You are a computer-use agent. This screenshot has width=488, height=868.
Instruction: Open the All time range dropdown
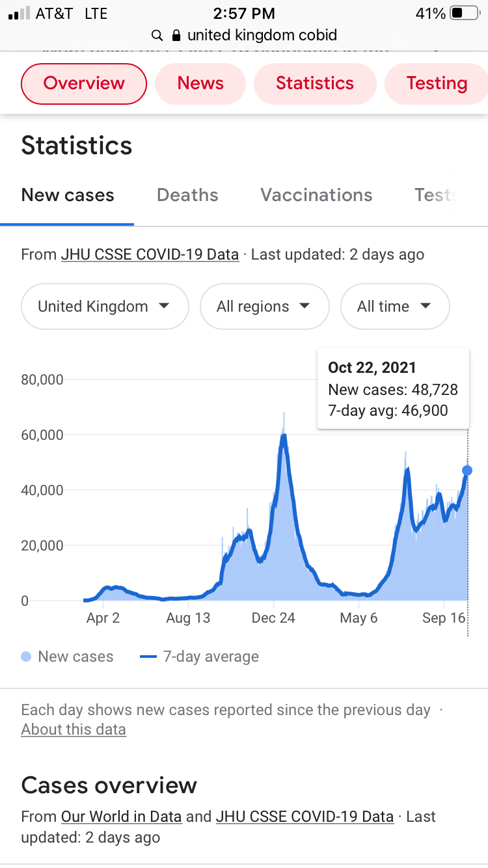pyautogui.click(x=395, y=306)
